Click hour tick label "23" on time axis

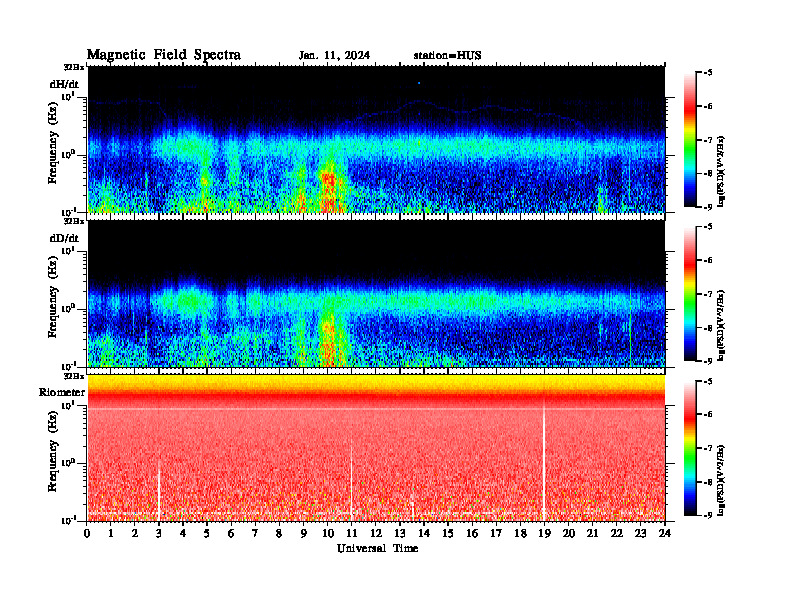click(640, 533)
